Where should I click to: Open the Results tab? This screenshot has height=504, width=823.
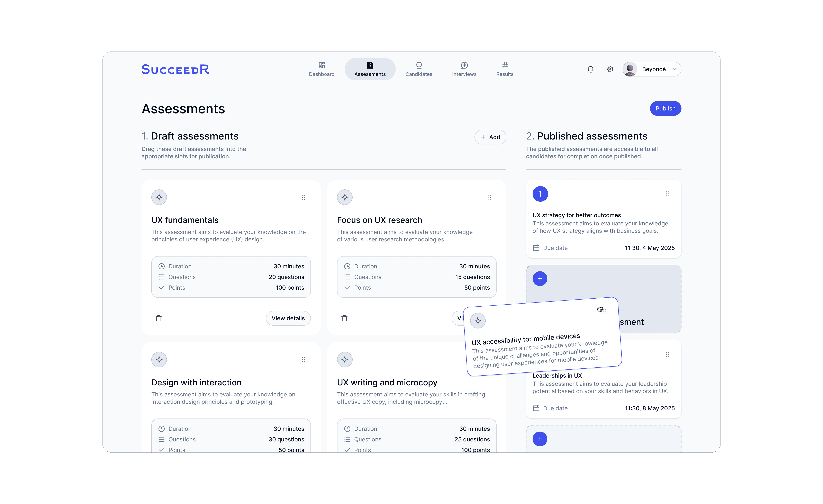(x=505, y=69)
